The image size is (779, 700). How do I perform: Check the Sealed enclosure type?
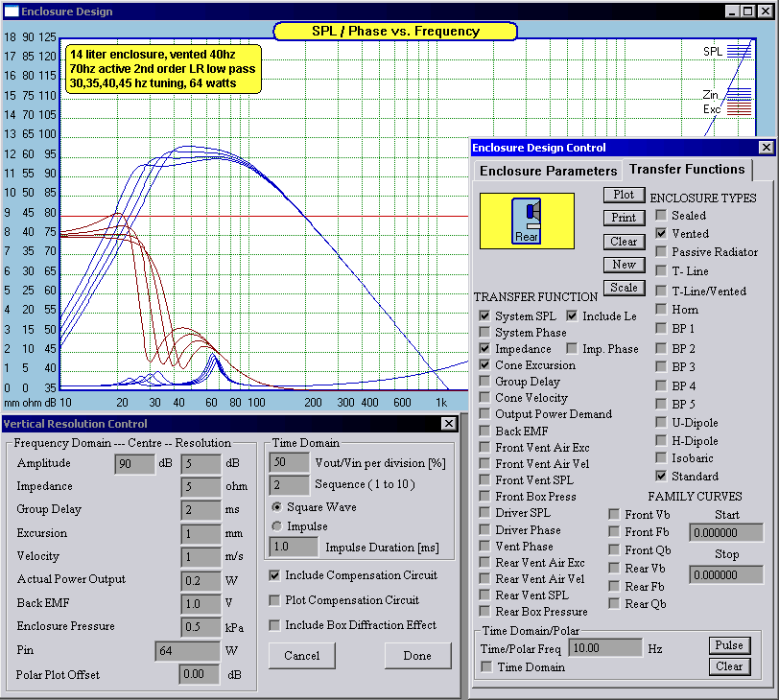[661, 216]
